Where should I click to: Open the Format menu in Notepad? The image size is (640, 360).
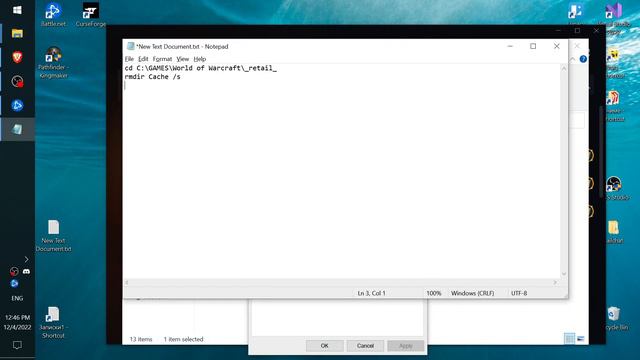pos(162,59)
